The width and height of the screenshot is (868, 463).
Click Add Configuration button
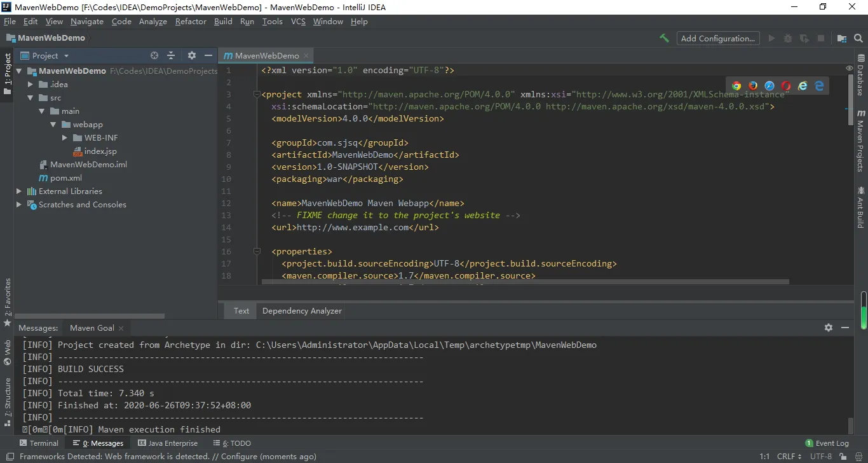tap(718, 38)
